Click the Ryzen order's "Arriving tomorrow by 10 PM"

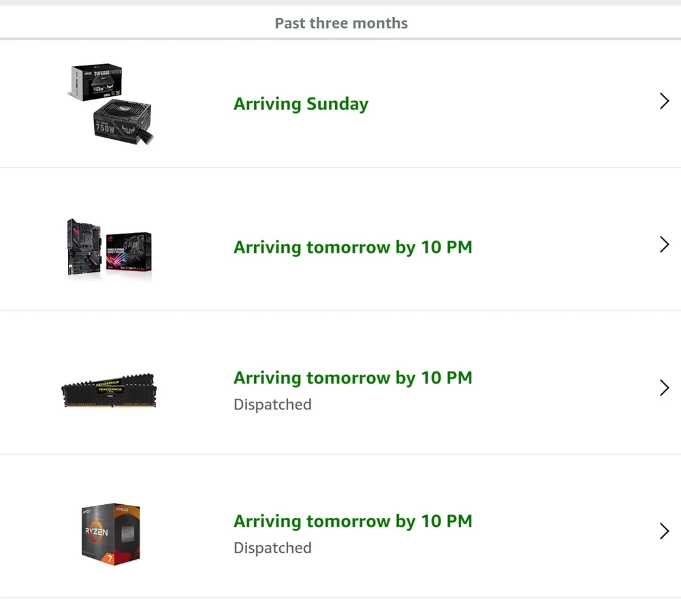coord(352,521)
